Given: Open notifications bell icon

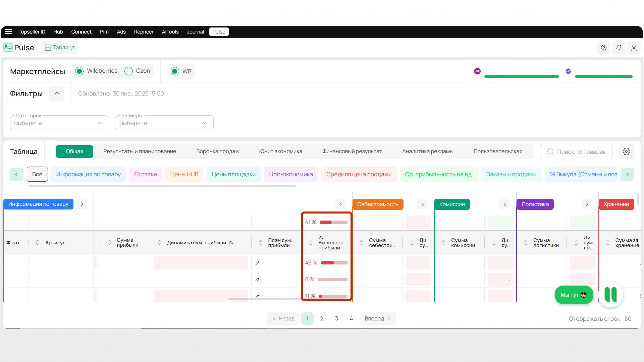Looking at the screenshot, I should (619, 48).
